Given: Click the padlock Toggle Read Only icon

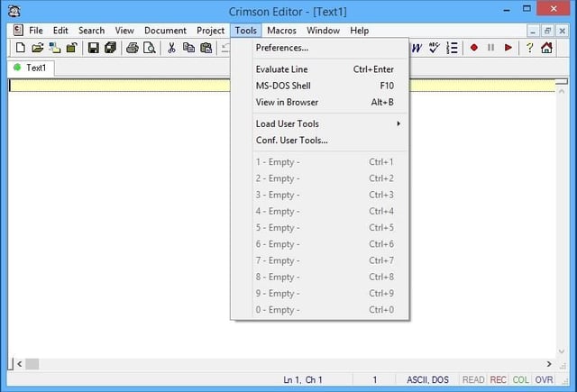Looking at the screenshot, I should 72,48.
